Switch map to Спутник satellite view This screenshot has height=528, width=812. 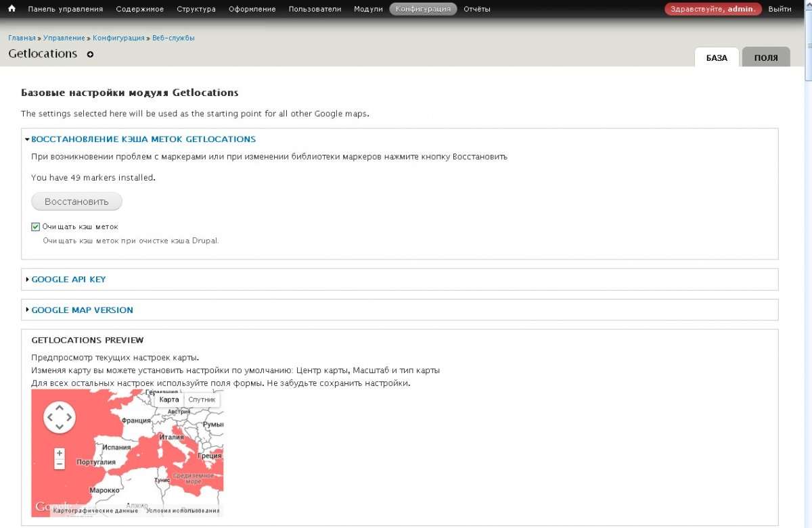(x=202, y=400)
